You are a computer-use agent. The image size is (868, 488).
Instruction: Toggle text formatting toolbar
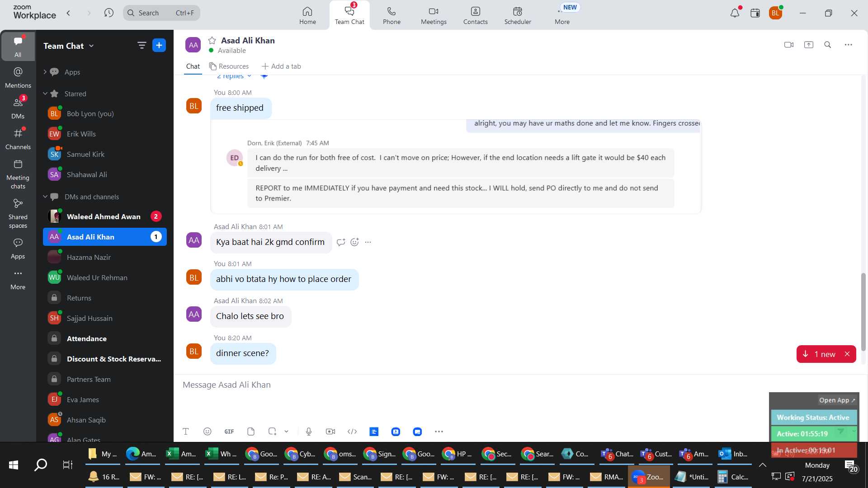point(186,432)
